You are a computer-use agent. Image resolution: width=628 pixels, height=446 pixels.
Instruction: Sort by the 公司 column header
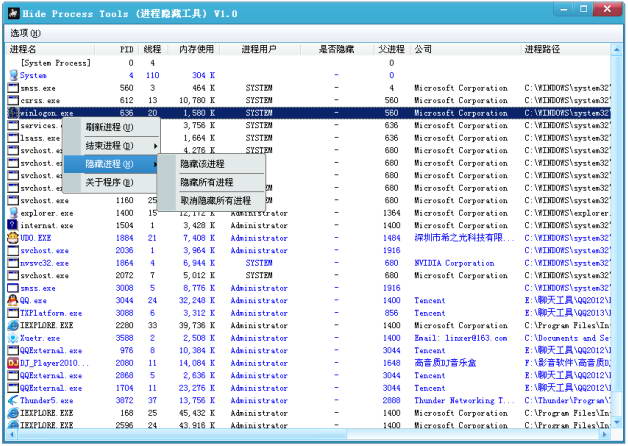pyautogui.click(x=465, y=49)
